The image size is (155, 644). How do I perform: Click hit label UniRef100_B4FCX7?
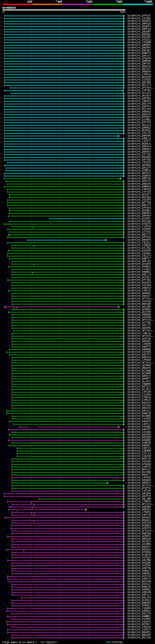[x=139, y=205]
